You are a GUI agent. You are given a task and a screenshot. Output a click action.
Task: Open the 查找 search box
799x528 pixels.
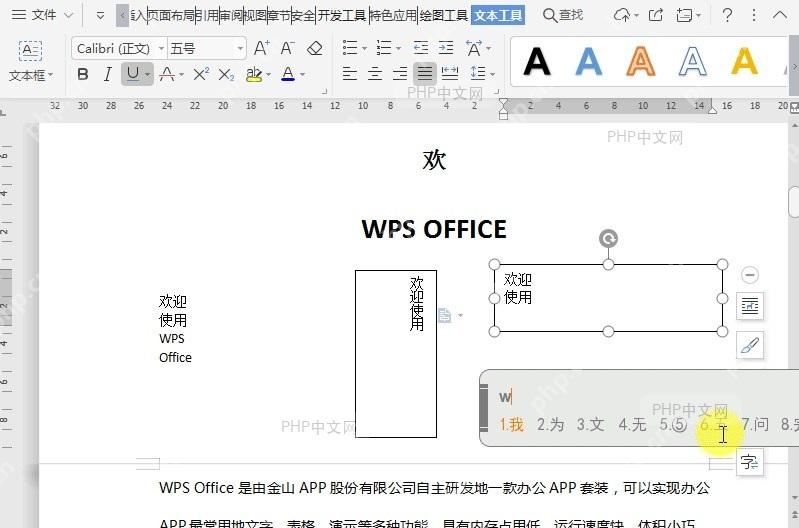(563, 15)
